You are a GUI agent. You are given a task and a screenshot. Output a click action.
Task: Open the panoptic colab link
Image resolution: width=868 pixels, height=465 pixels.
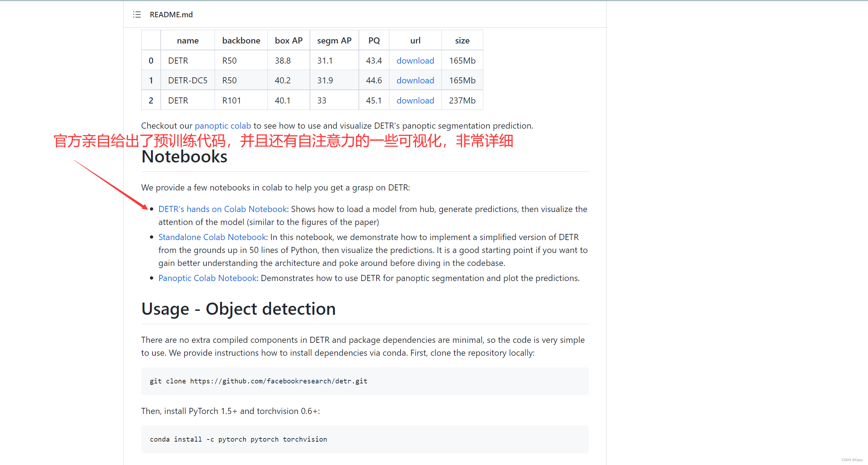[223, 125]
